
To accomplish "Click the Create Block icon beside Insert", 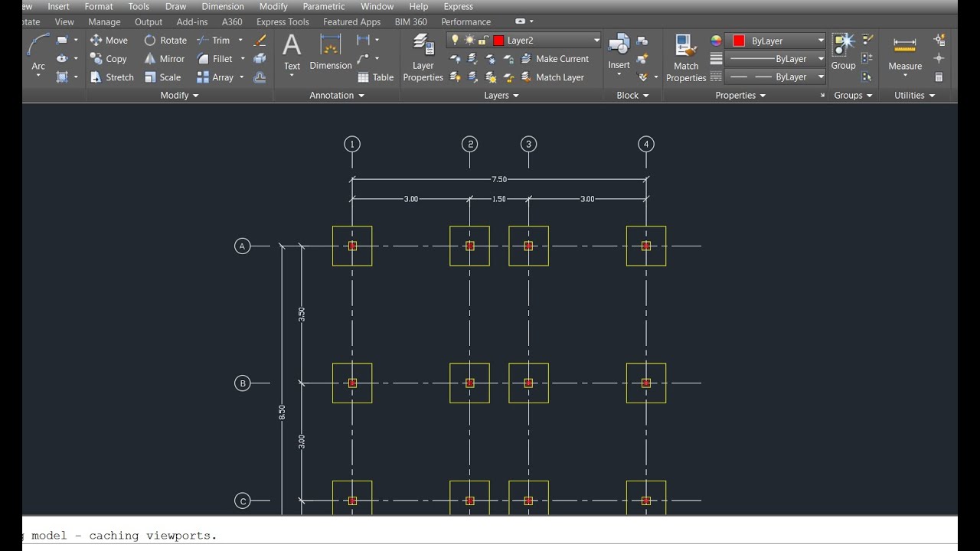I will 642,40.
